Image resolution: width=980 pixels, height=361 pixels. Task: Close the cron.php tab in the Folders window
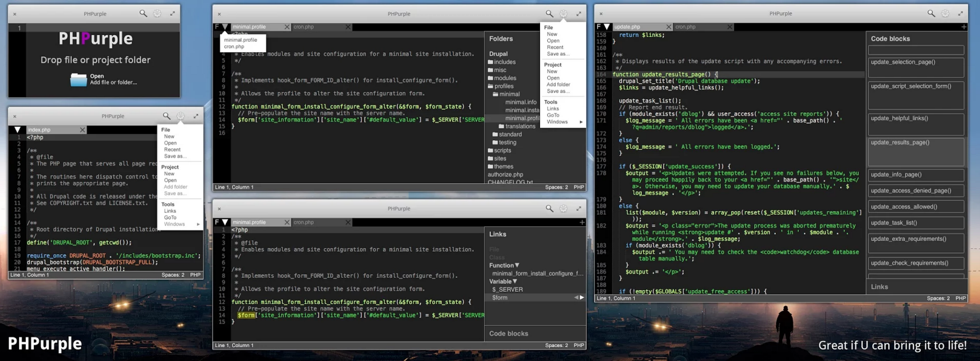348,27
